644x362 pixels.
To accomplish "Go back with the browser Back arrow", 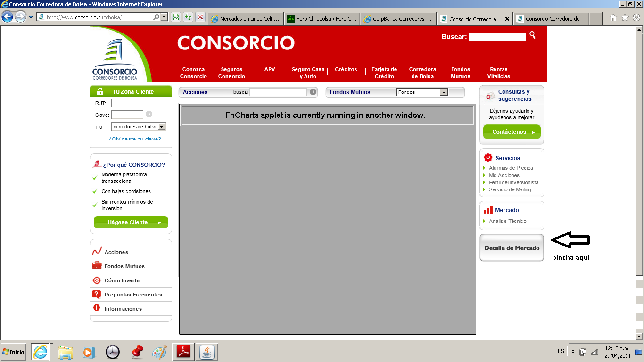I will [x=7, y=17].
